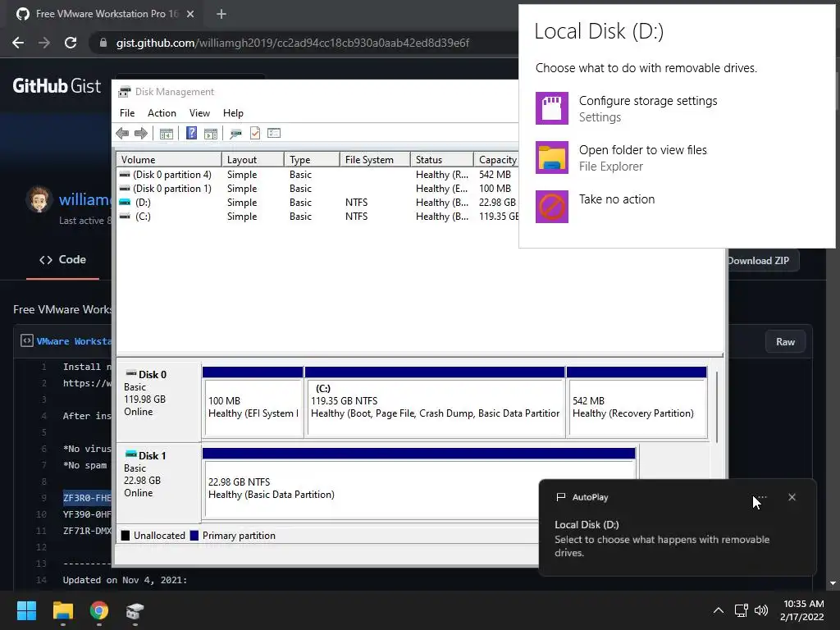The height and width of the screenshot is (630, 840).
Task: Select the (Disk 0 partition 4) volume row
Action: coord(317,175)
